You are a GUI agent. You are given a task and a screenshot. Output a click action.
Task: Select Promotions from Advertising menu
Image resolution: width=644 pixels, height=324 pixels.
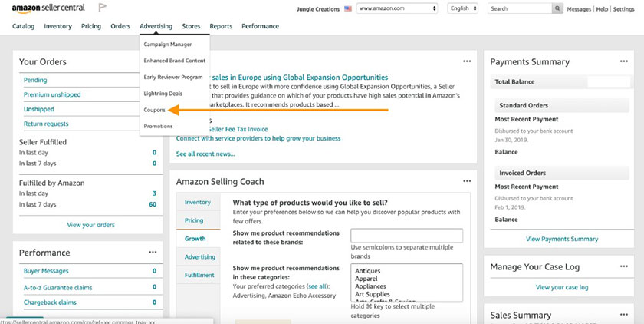point(158,126)
